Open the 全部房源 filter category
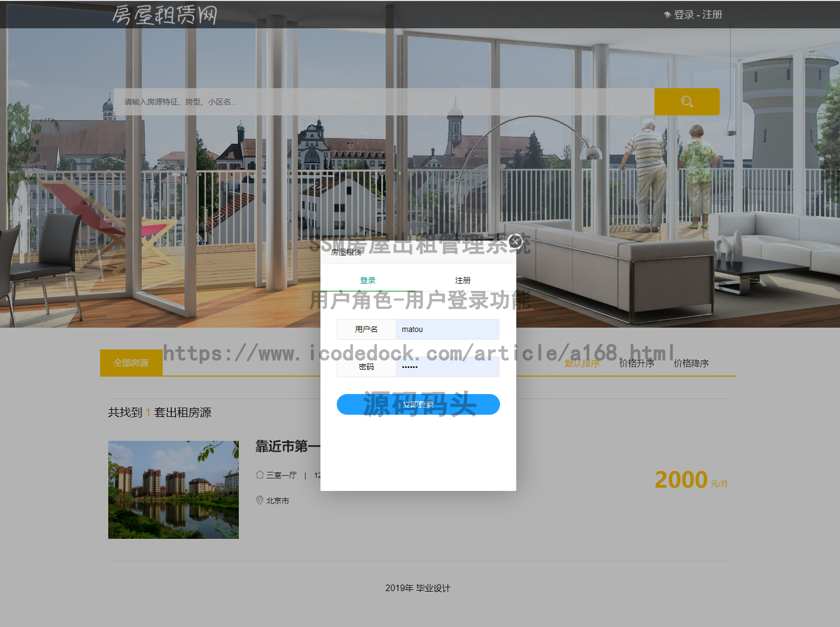This screenshot has width=840, height=627. coord(131,362)
